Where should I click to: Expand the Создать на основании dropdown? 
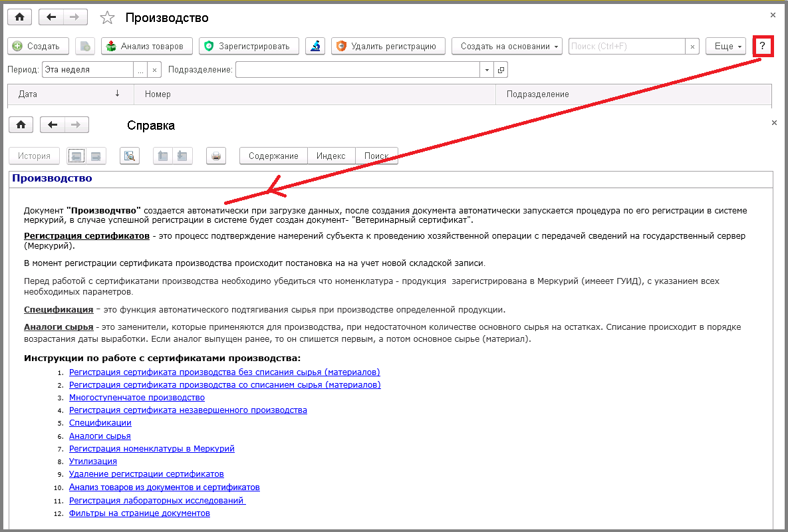tap(507, 46)
